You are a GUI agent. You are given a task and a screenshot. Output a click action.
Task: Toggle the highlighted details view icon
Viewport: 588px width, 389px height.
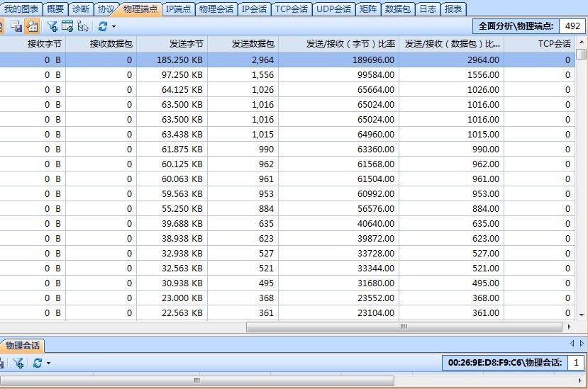[32, 26]
